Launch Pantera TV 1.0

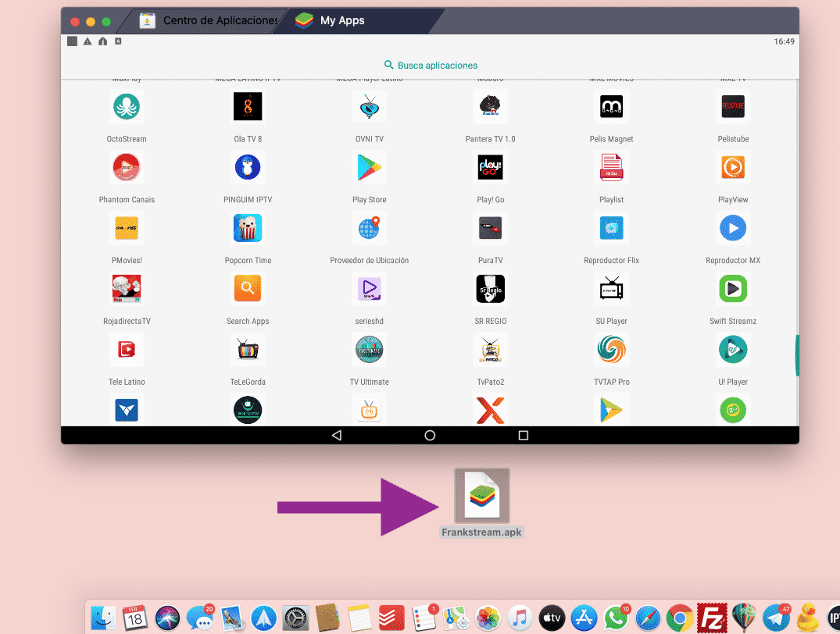coord(490,106)
